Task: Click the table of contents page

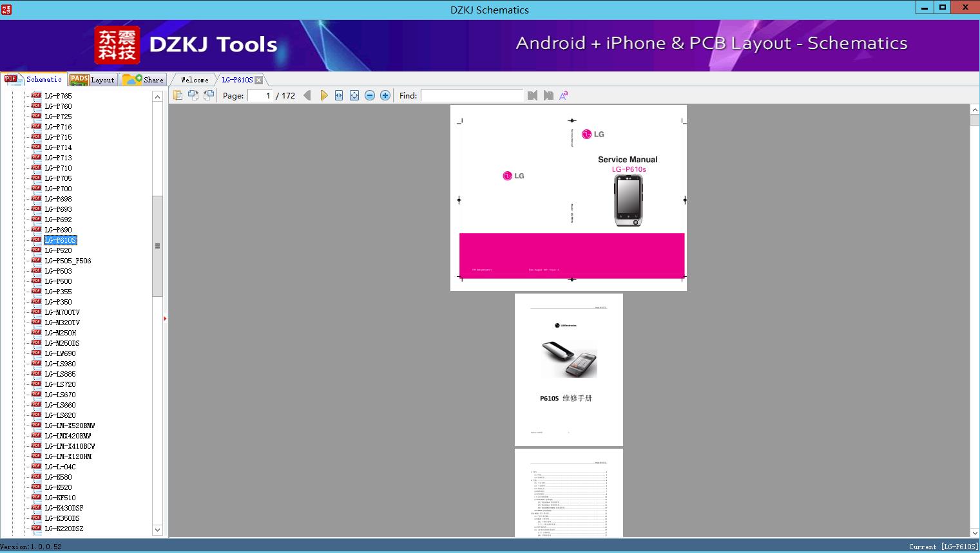Action: 569,492
